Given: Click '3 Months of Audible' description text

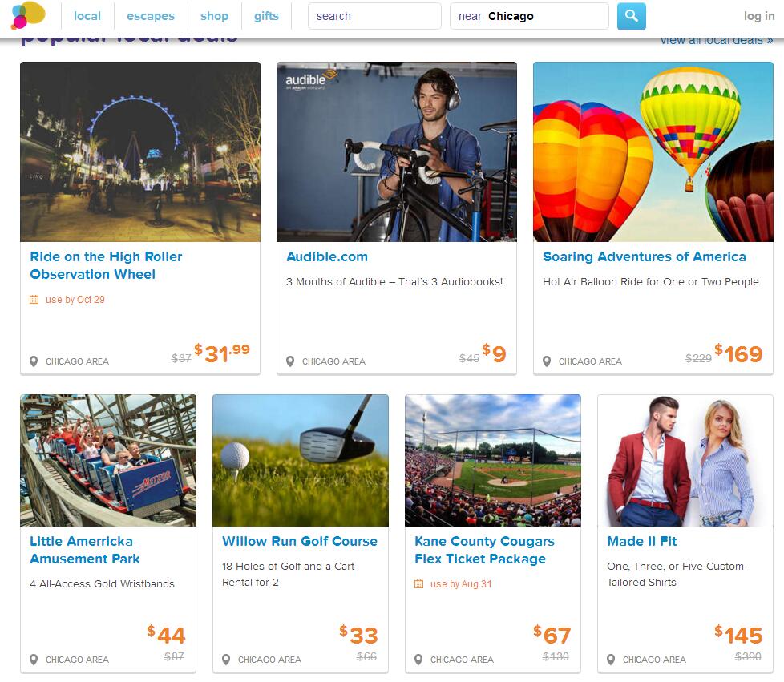Looking at the screenshot, I should pyautogui.click(x=394, y=281).
